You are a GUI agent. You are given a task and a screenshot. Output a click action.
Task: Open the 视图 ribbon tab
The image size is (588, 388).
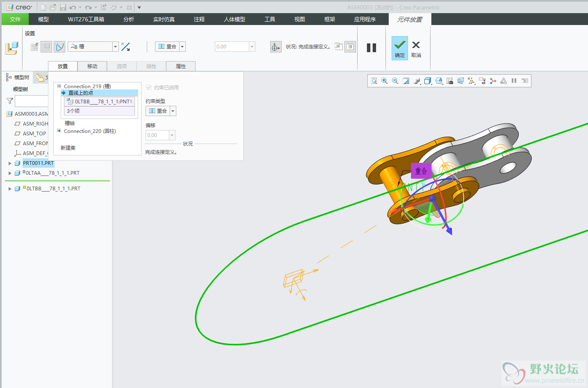click(x=300, y=19)
